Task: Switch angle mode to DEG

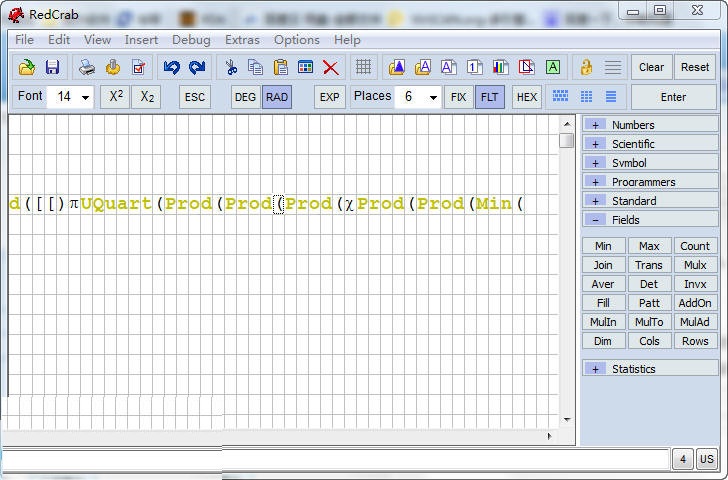Action: pyautogui.click(x=245, y=97)
